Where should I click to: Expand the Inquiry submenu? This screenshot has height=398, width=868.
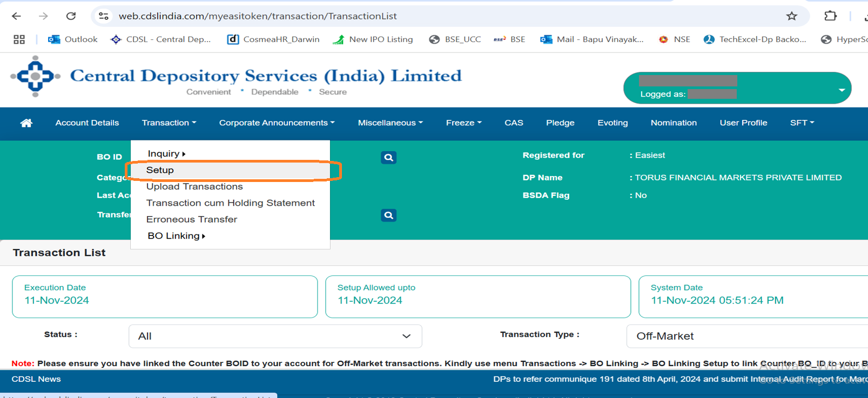166,154
